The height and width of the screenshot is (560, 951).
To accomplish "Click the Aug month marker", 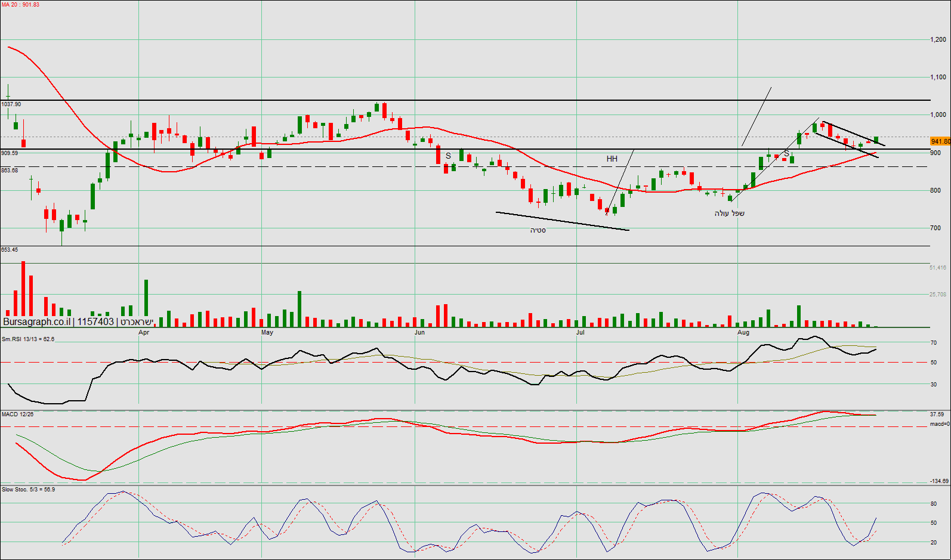I will pyautogui.click(x=743, y=333).
